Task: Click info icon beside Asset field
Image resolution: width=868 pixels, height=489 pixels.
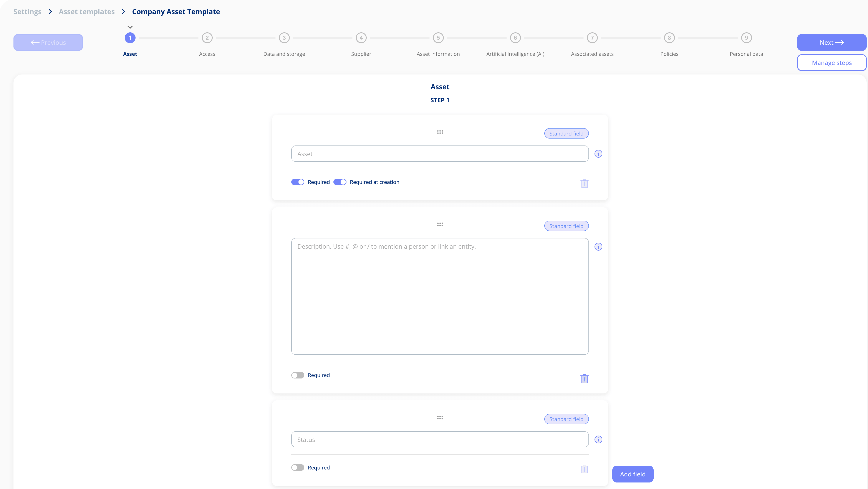Action: (x=598, y=154)
